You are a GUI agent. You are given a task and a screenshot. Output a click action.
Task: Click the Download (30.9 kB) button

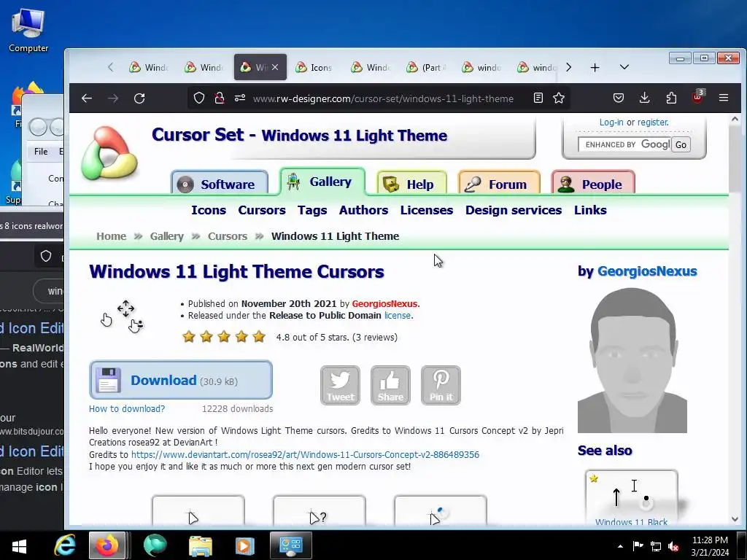coord(181,380)
